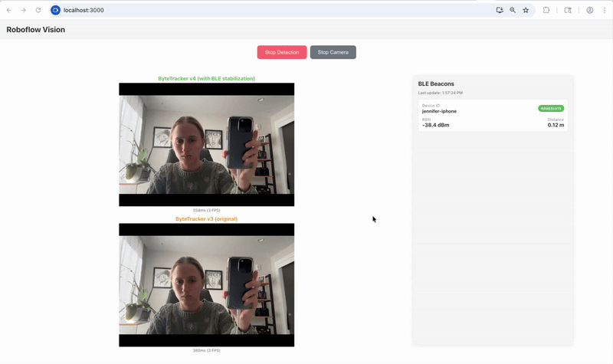Screen dimensions: 613x364
Task: Click the Stop Camera button
Action: click(333, 52)
